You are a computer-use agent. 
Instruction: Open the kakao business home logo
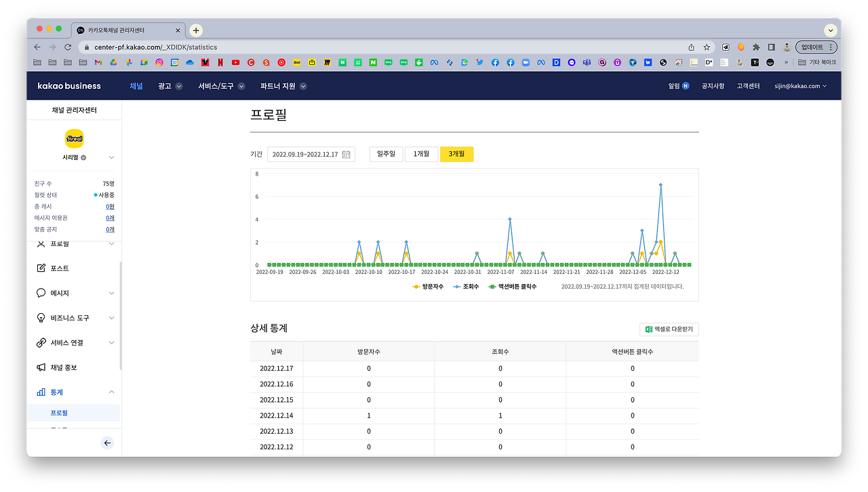point(69,86)
